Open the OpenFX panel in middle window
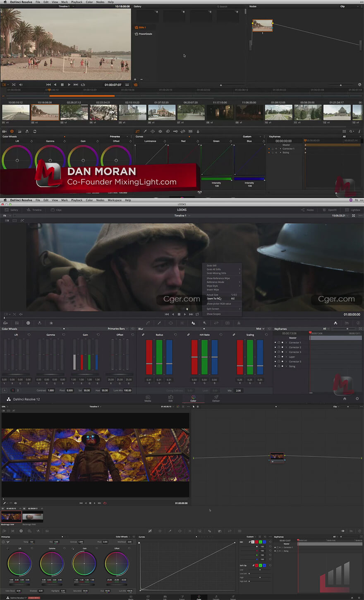 330,210
